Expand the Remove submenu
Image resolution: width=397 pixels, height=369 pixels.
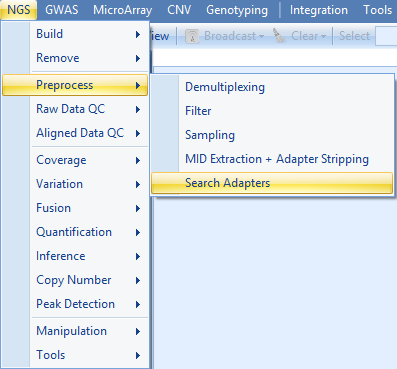75,58
